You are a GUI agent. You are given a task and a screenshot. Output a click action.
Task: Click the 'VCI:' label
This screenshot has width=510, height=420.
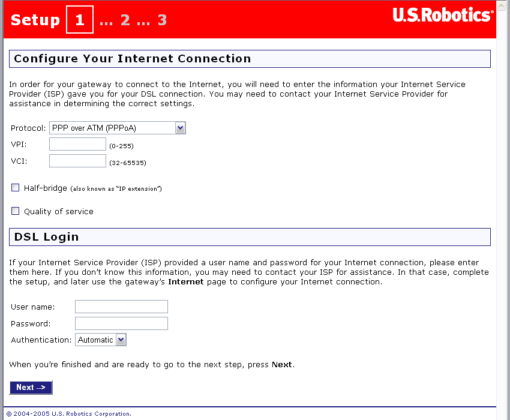(19, 161)
